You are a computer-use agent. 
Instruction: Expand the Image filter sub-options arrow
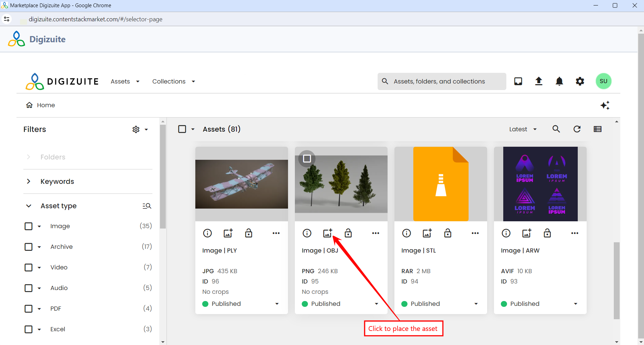tap(39, 226)
